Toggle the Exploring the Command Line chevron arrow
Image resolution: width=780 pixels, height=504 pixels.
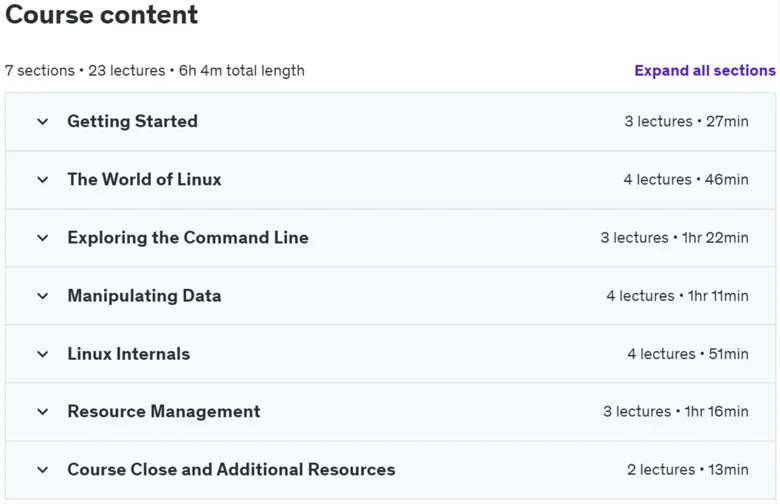[x=43, y=238]
